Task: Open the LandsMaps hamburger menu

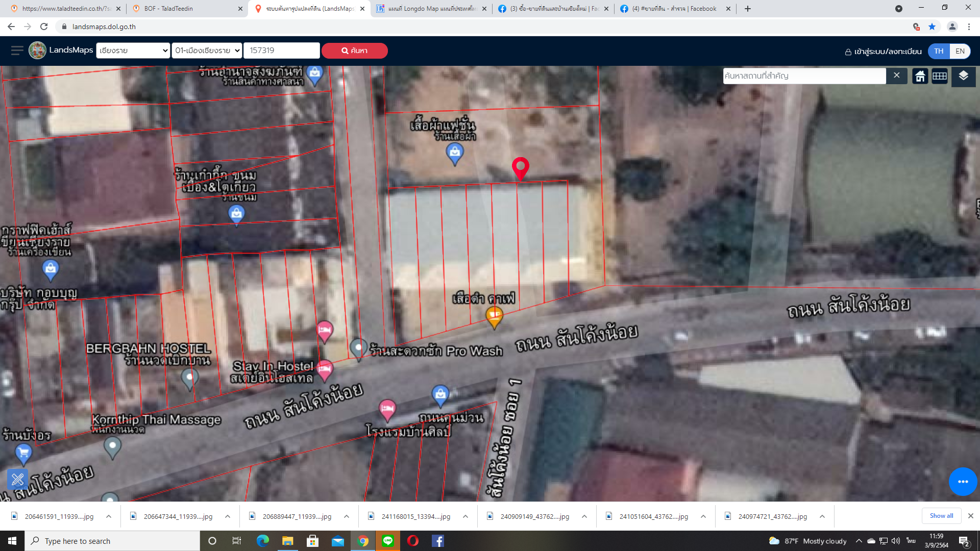Action: tap(17, 50)
